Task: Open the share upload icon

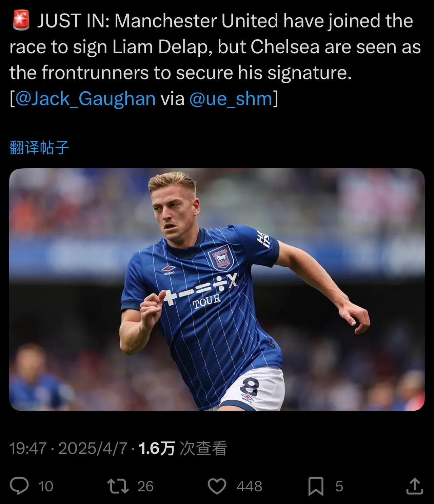Action: pos(415,486)
